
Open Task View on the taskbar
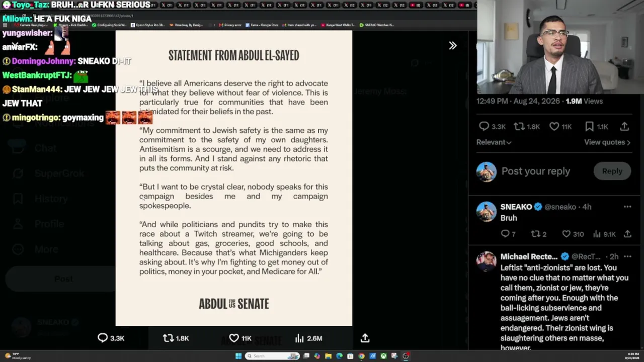tap(306, 356)
